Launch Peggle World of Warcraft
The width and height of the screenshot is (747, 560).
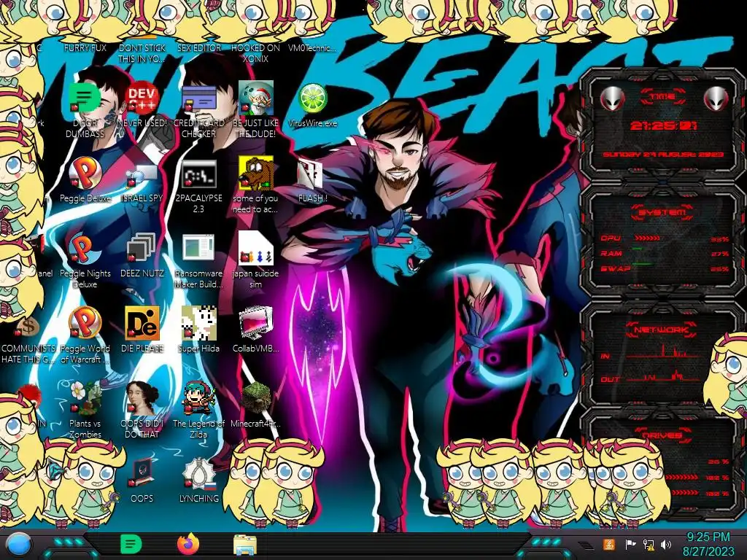pyautogui.click(x=85, y=324)
